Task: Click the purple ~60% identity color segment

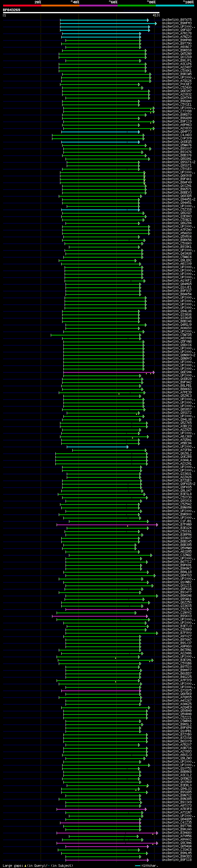Action: pos(99,6)
